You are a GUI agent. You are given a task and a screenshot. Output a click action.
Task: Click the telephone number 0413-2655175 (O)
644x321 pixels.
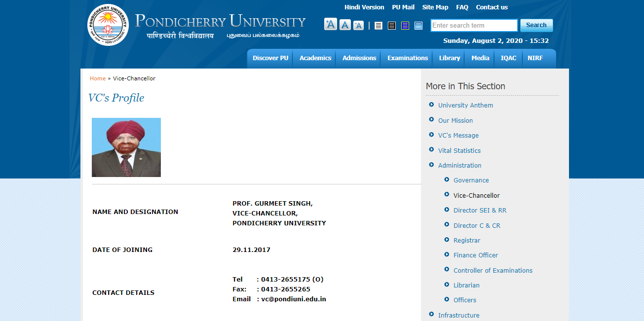point(292,279)
